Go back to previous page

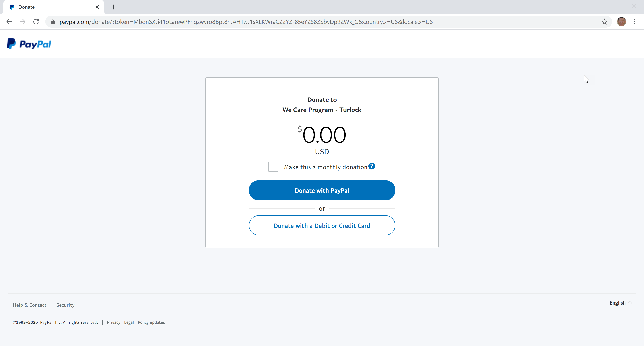pos(9,22)
